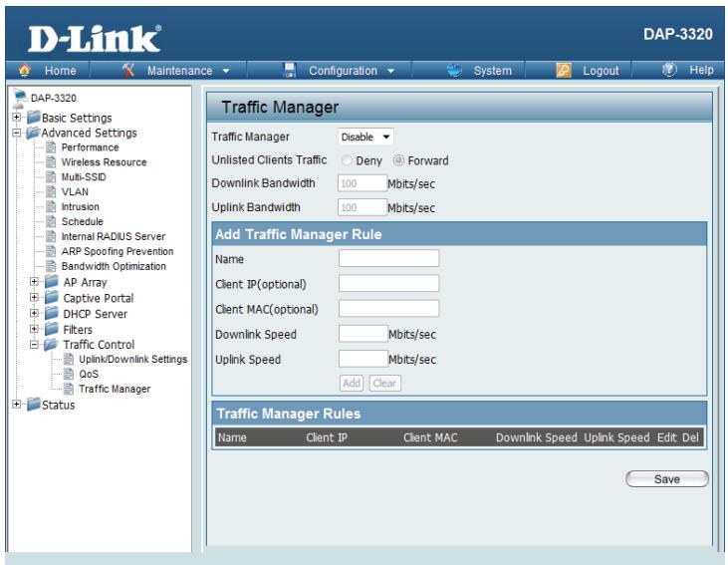Open Uplink/Downlink Settings page
This screenshot has width=728, height=565.
click(132, 359)
